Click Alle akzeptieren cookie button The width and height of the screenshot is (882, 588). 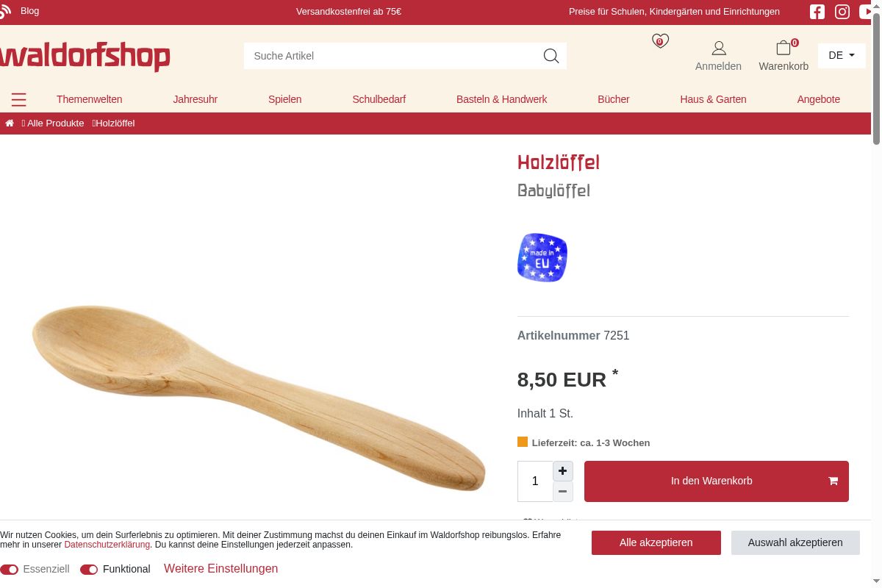(656, 542)
